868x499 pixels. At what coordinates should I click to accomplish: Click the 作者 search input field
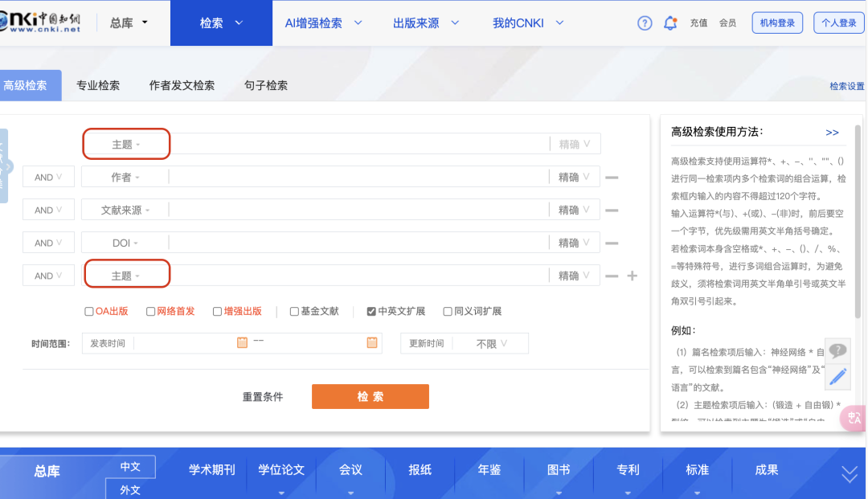pyautogui.click(x=358, y=177)
